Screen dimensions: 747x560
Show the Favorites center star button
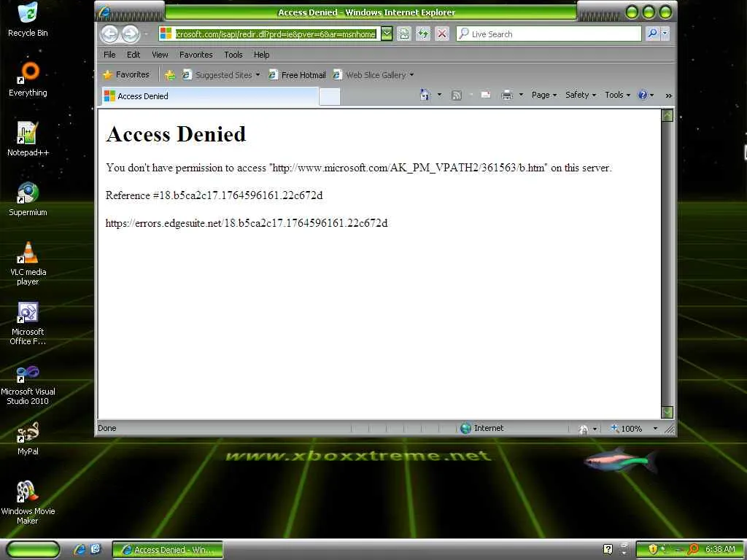tap(126, 74)
